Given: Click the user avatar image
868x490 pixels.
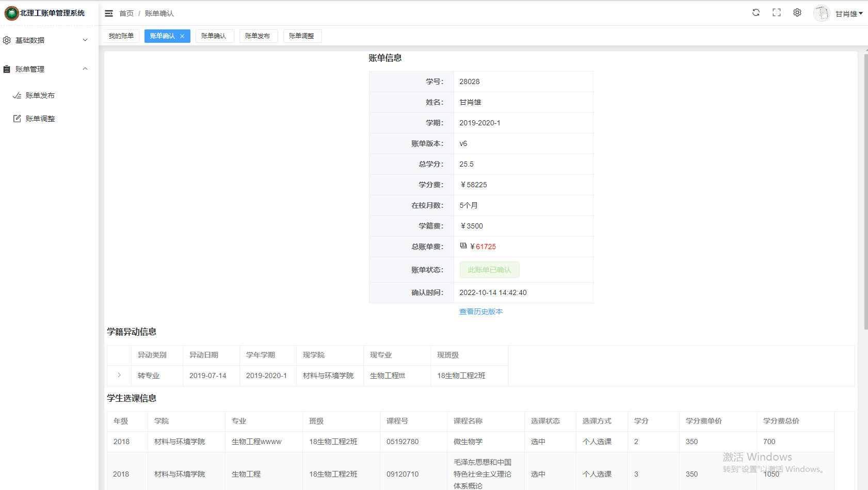Looking at the screenshot, I should (x=822, y=13).
